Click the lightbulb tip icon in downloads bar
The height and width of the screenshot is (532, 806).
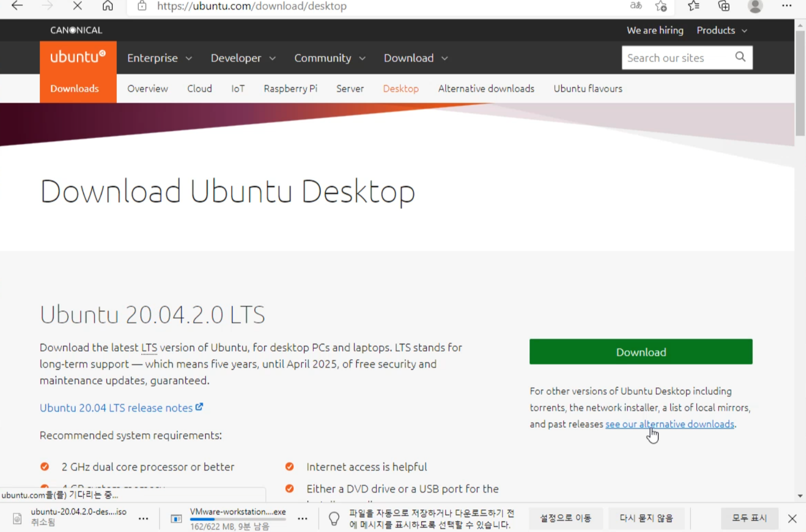334,518
